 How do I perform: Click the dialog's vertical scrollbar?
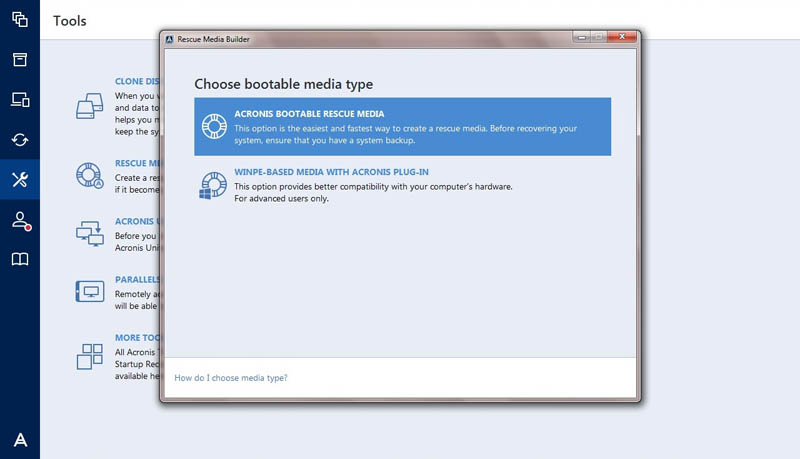(x=638, y=93)
